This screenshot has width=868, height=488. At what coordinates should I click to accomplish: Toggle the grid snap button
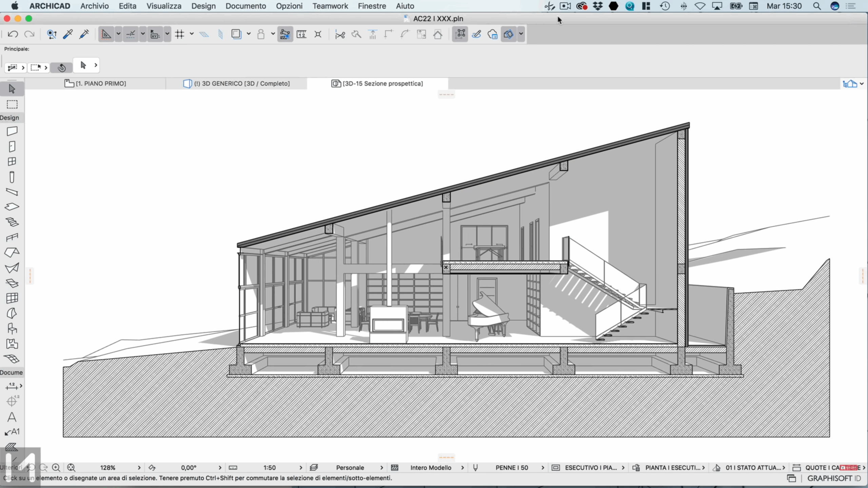180,34
